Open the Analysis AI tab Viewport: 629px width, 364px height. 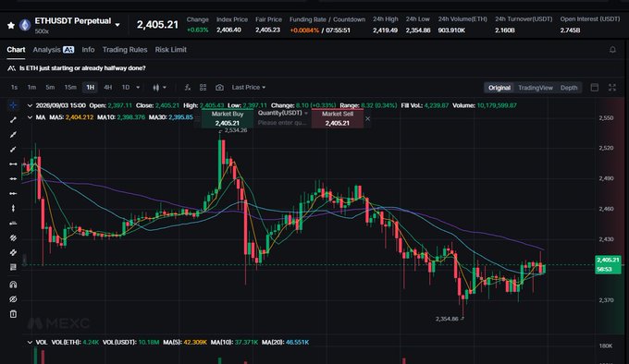click(54, 50)
